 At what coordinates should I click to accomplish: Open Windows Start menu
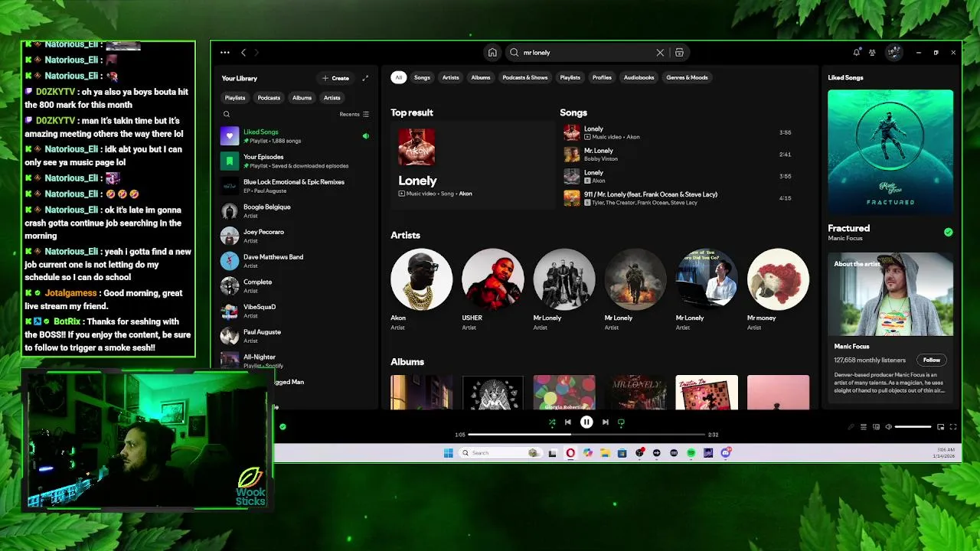pos(449,453)
